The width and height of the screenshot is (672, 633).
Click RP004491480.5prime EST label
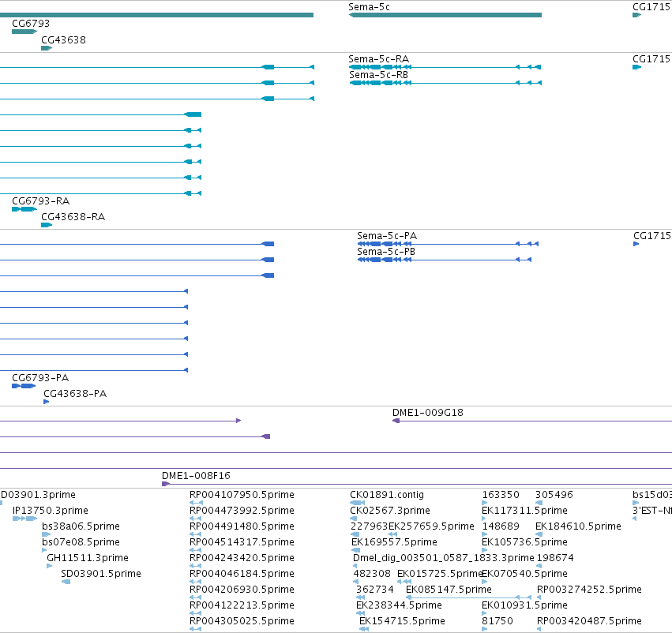[x=242, y=526]
